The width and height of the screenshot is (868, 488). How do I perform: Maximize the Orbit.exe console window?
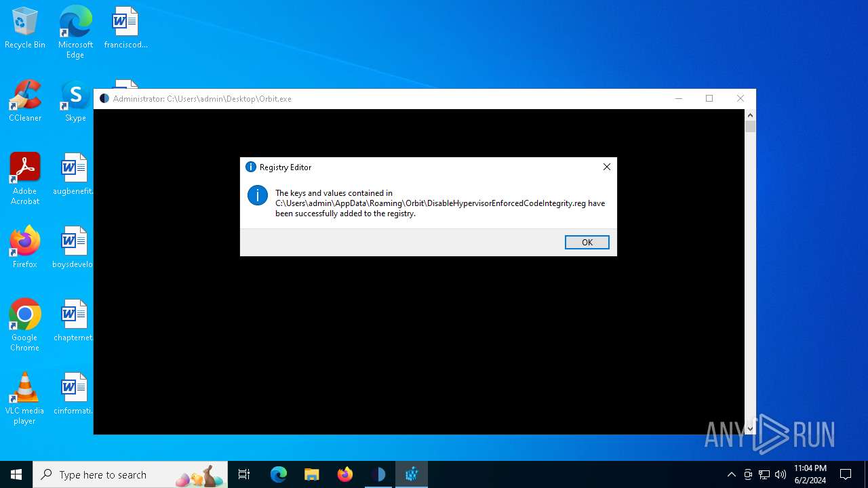(x=709, y=98)
